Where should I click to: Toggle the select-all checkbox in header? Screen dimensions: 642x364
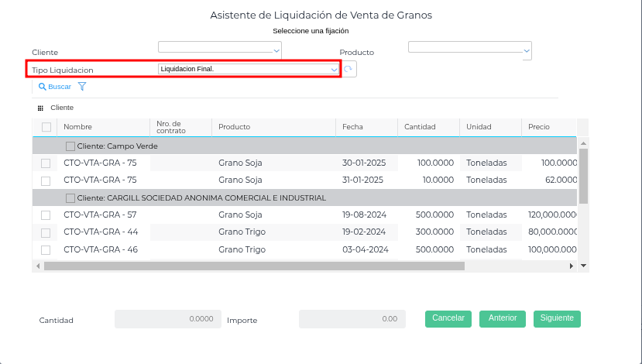click(46, 127)
